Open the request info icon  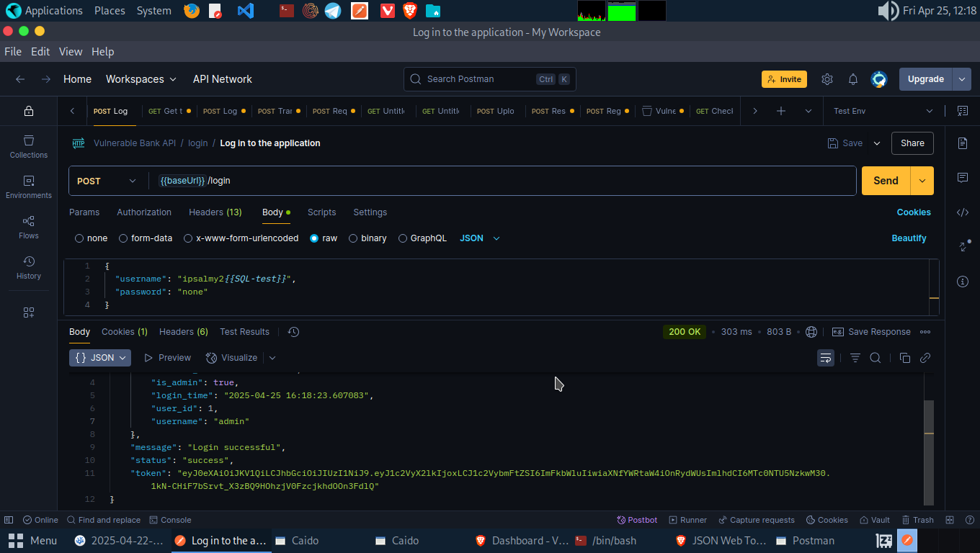[x=963, y=282]
